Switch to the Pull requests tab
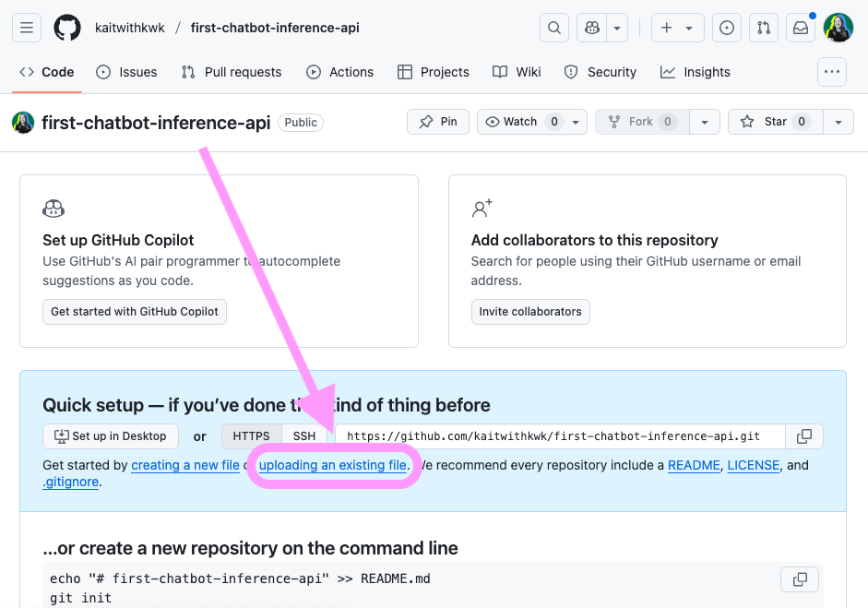The width and height of the screenshot is (868, 608). [x=232, y=72]
